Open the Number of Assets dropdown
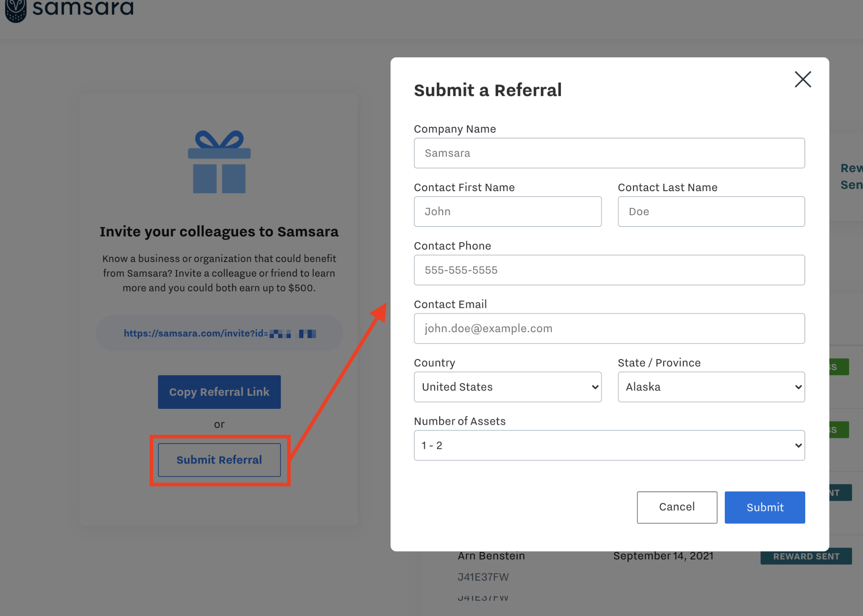 point(609,445)
